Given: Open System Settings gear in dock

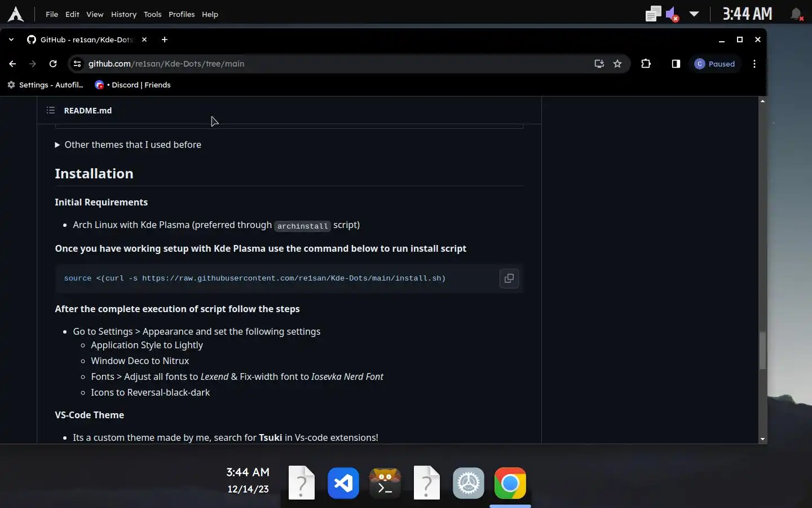Looking at the screenshot, I should click(x=469, y=483).
